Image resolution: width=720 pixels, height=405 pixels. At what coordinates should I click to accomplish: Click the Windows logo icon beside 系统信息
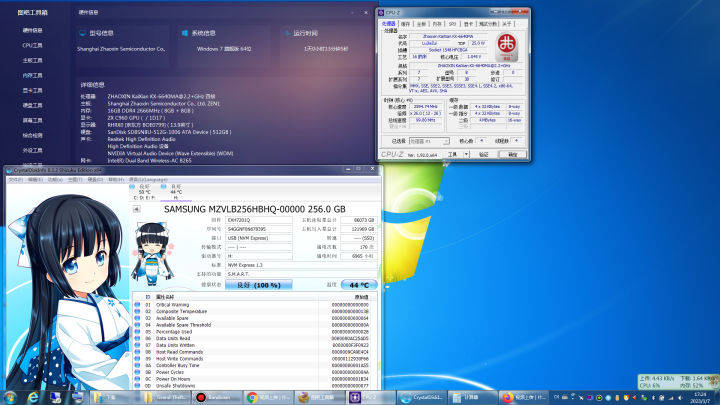point(185,33)
